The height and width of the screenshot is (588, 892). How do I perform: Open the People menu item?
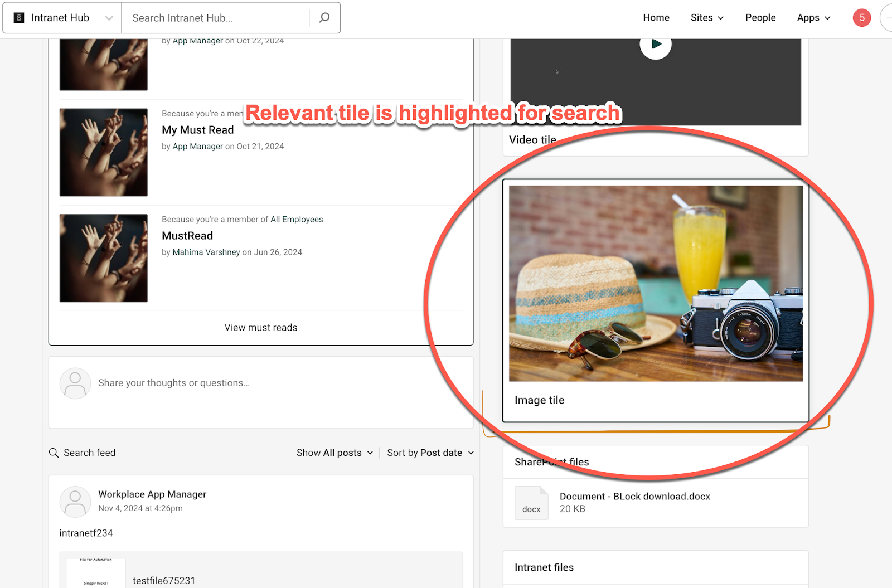[760, 18]
